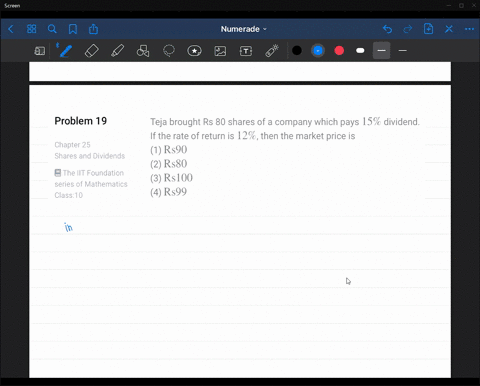Close editing with the X icon

[449, 29]
